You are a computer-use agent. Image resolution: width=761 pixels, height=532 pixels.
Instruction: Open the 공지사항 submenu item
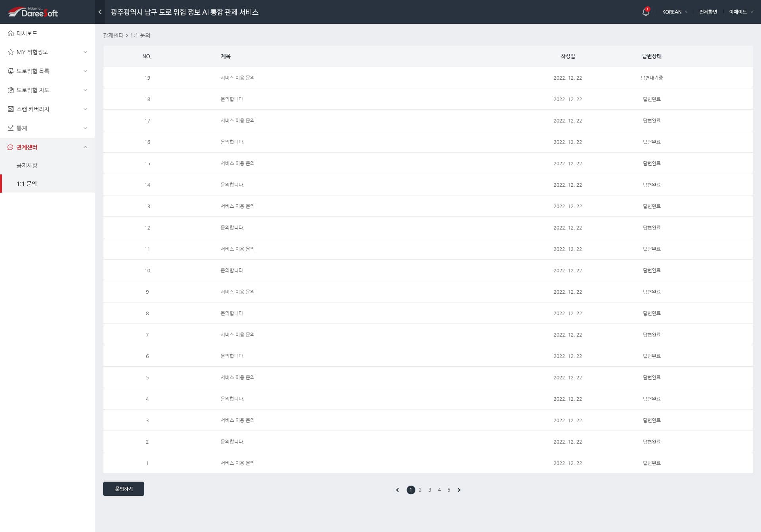coord(27,165)
